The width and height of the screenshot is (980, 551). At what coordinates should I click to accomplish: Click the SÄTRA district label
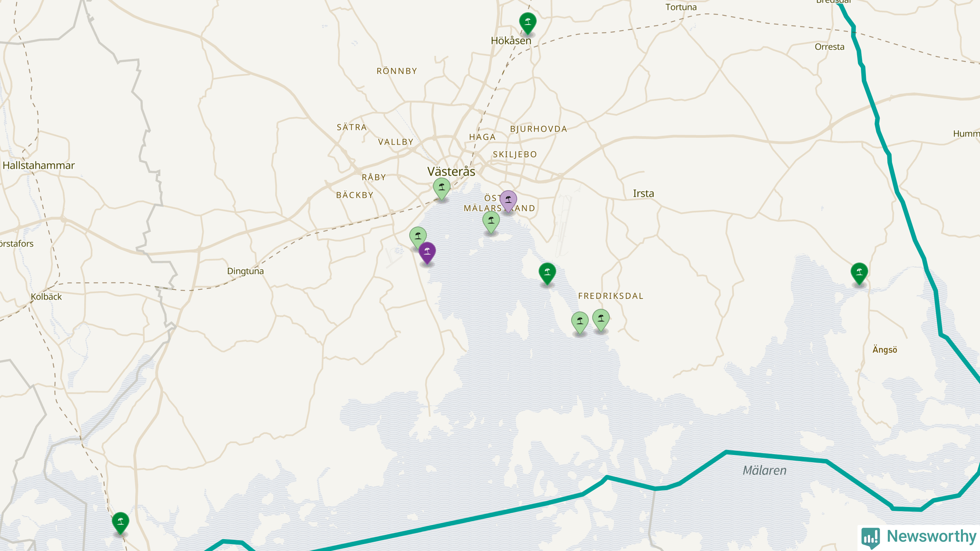[352, 127]
